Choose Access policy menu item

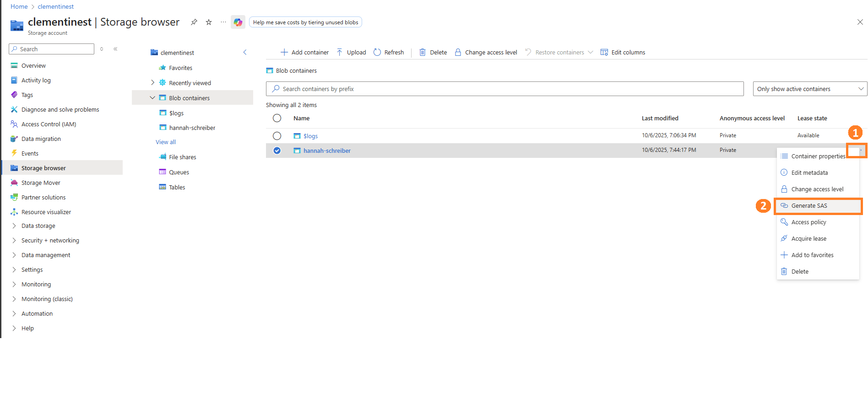818,222
